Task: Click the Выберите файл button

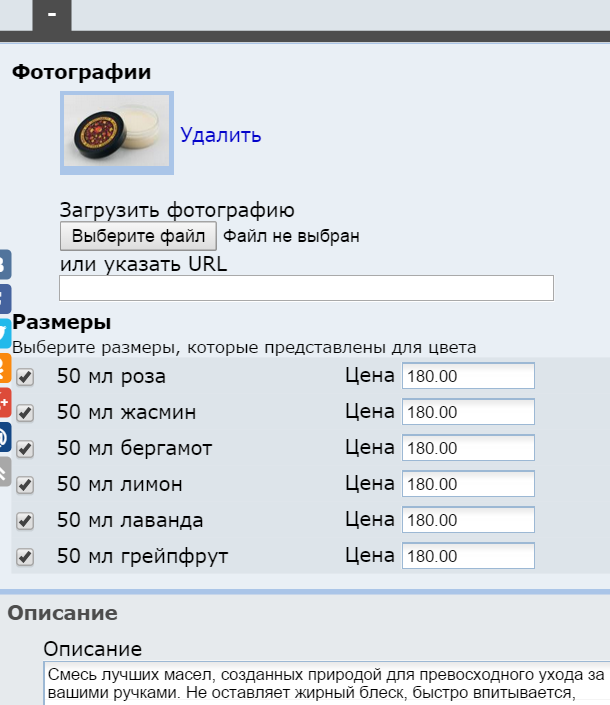Action: click(x=138, y=236)
